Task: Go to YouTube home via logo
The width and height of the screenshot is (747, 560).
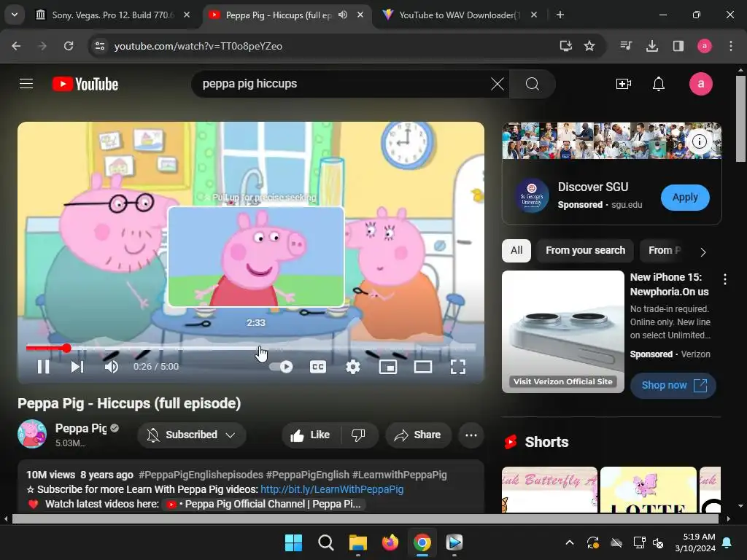Action: click(85, 84)
